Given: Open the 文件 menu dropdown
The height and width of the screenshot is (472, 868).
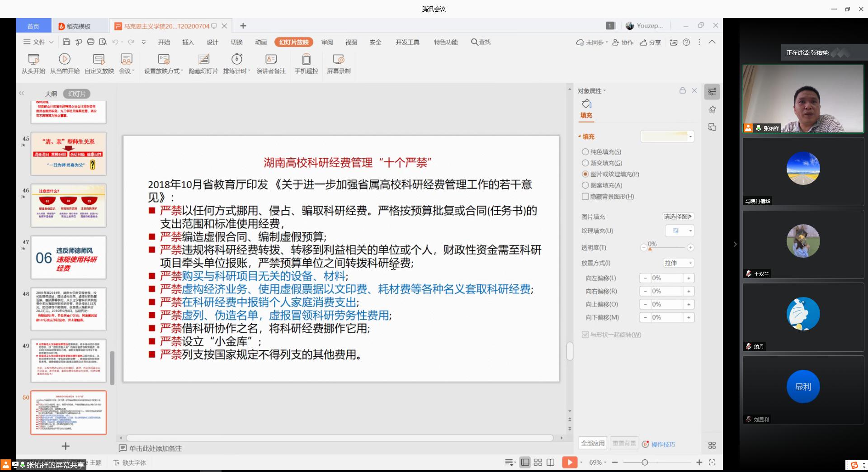Looking at the screenshot, I should click(x=39, y=42).
